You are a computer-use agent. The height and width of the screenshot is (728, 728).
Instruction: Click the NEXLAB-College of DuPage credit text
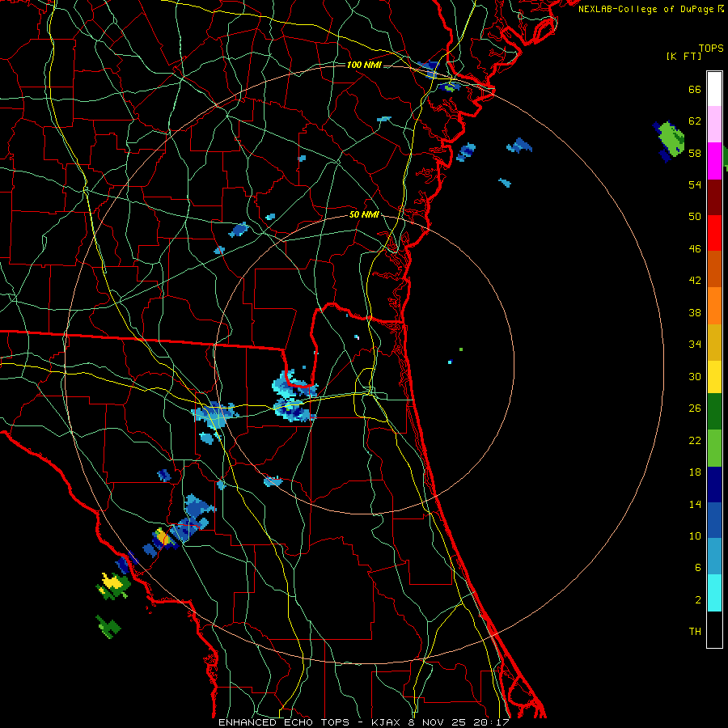(646, 9)
